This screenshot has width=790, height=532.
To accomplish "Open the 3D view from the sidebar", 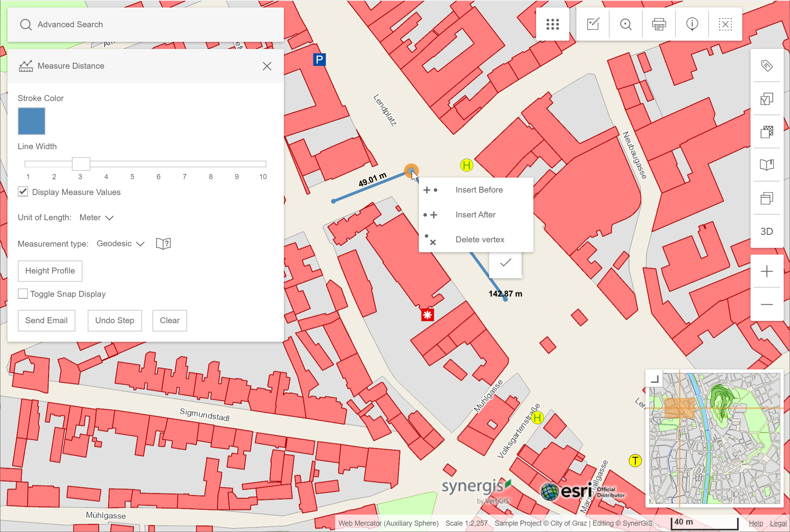I will 766,232.
